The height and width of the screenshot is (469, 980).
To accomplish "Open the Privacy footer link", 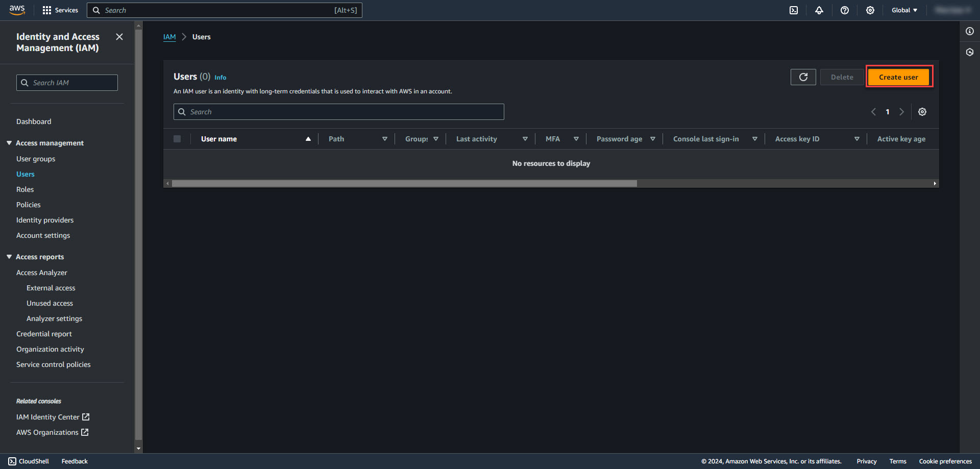I will (867, 461).
